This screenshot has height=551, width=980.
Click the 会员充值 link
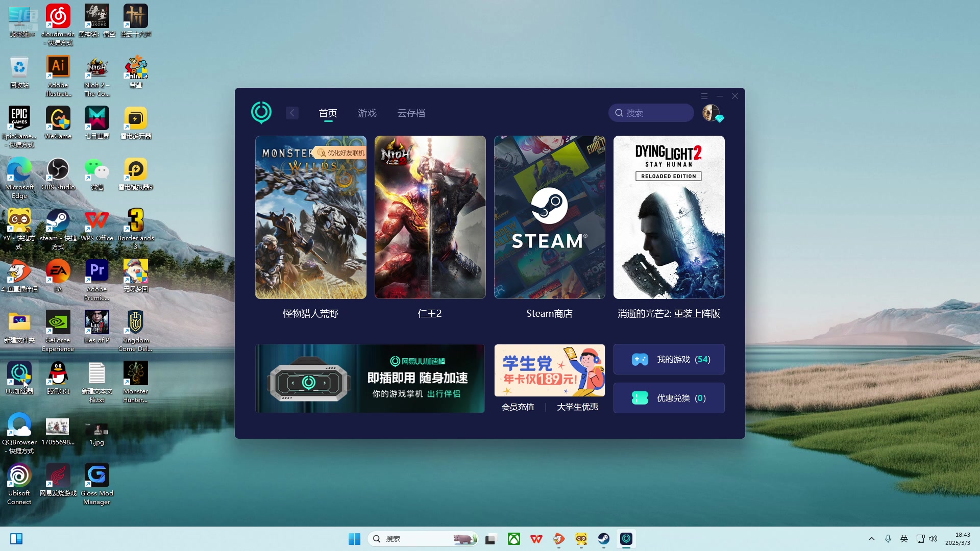pos(518,407)
